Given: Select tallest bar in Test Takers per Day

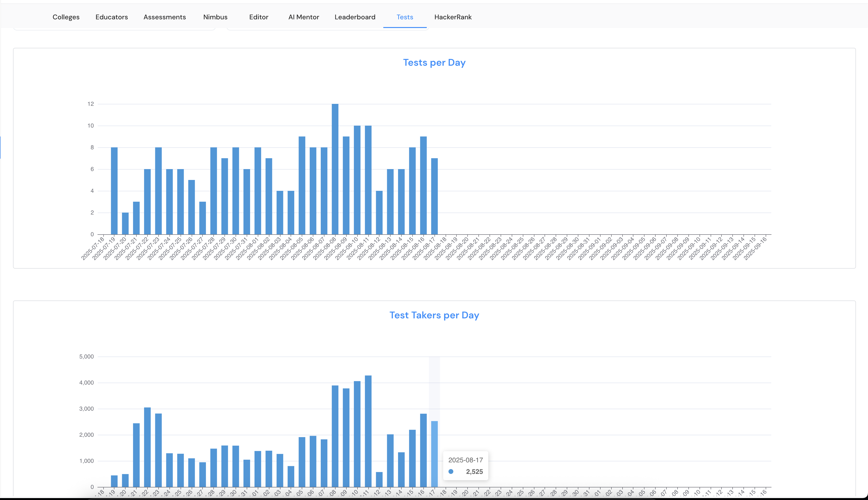Looking at the screenshot, I should [368, 431].
